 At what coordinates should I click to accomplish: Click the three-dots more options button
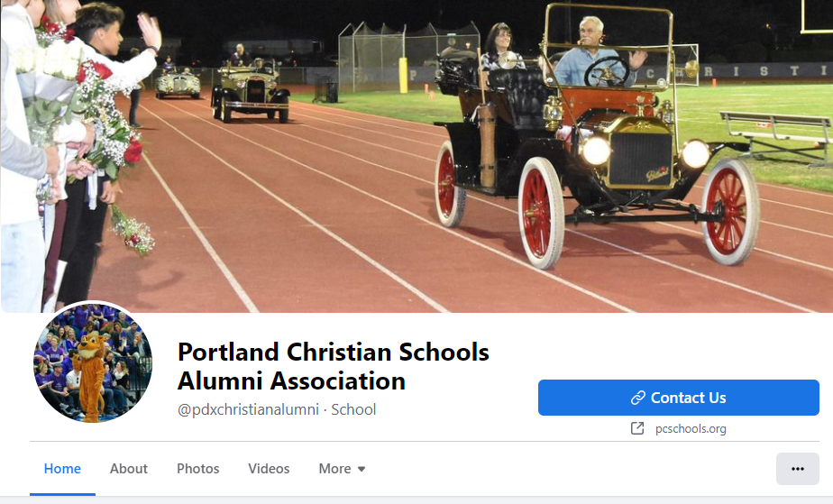(x=797, y=469)
